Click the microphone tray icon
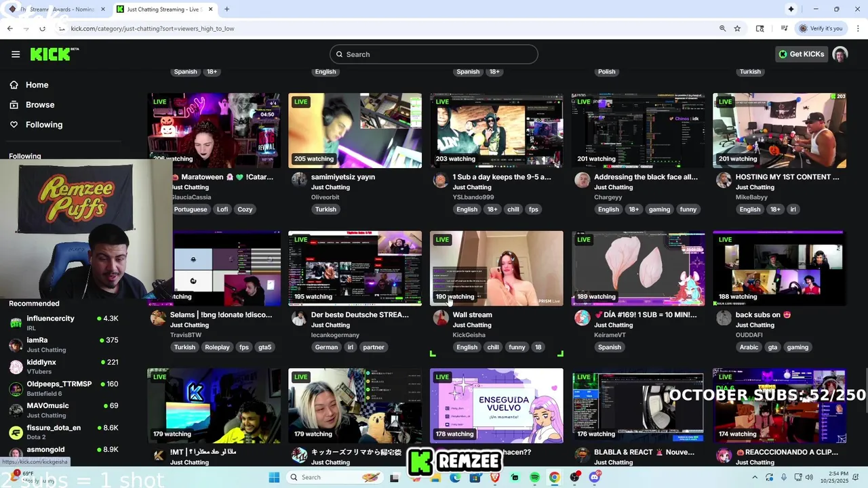The height and width of the screenshot is (488, 868). (783, 477)
